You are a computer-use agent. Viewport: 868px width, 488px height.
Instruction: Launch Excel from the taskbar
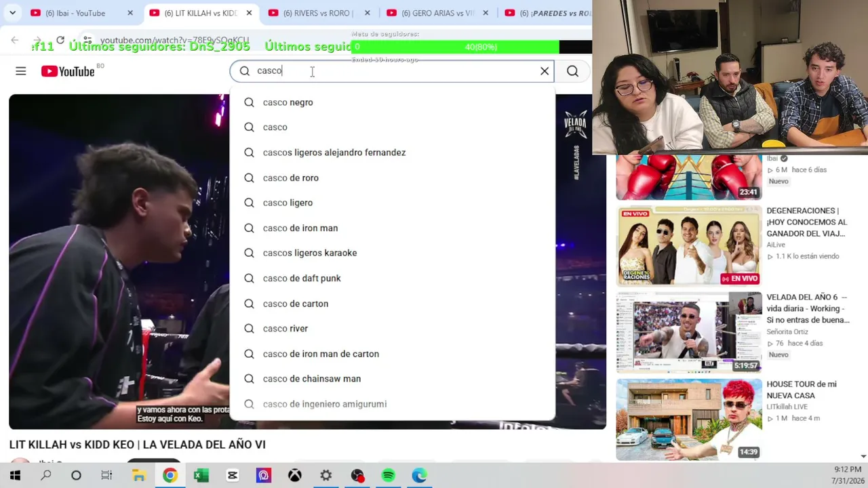pyautogui.click(x=201, y=476)
